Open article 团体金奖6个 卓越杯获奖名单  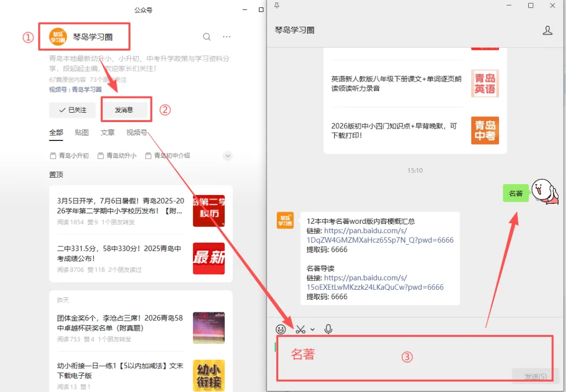coord(120,323)
